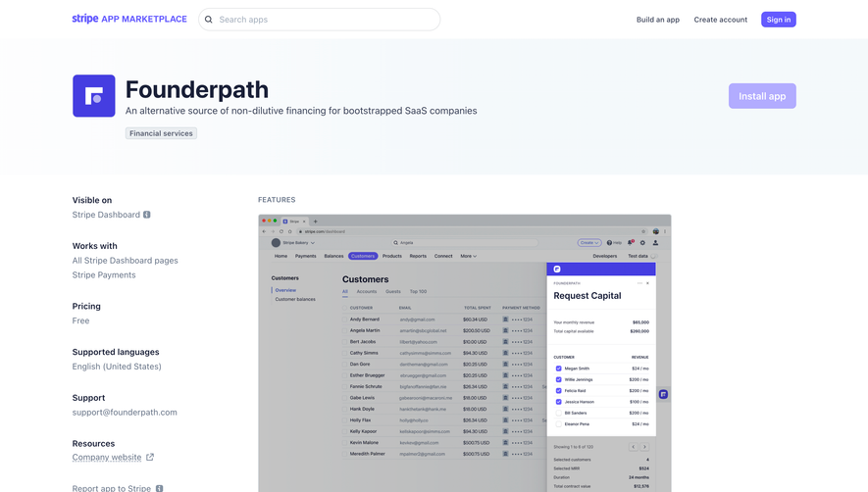In features screenshot, click Customer balances sidebar item
The width and height of the screenshot is (868, 492).
pyautogui.click(x=295, y=299)
